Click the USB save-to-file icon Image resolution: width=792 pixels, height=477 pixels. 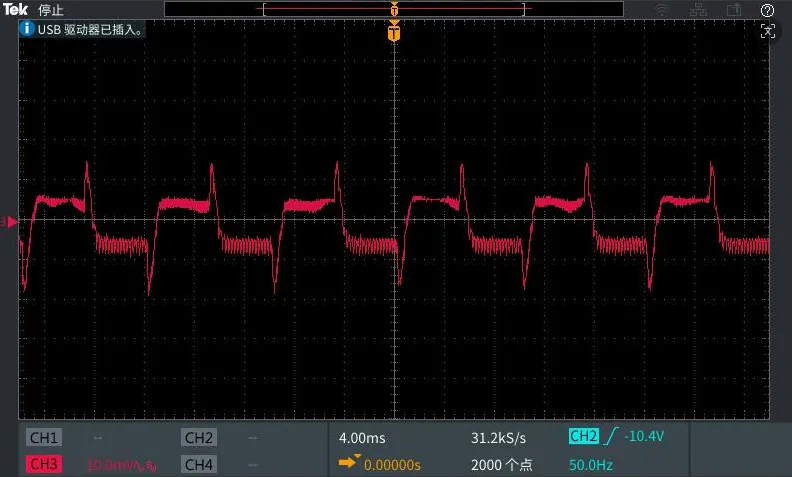[734, 10]
